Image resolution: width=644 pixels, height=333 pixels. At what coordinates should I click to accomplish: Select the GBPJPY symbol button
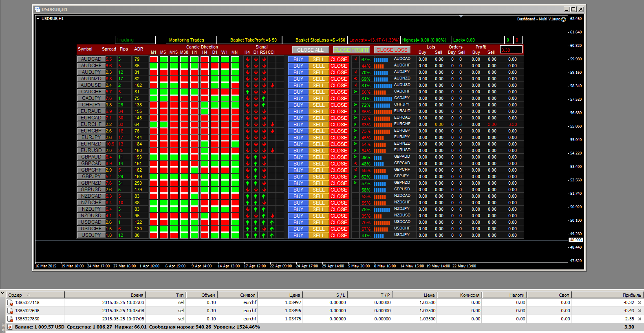click(91, 176)
